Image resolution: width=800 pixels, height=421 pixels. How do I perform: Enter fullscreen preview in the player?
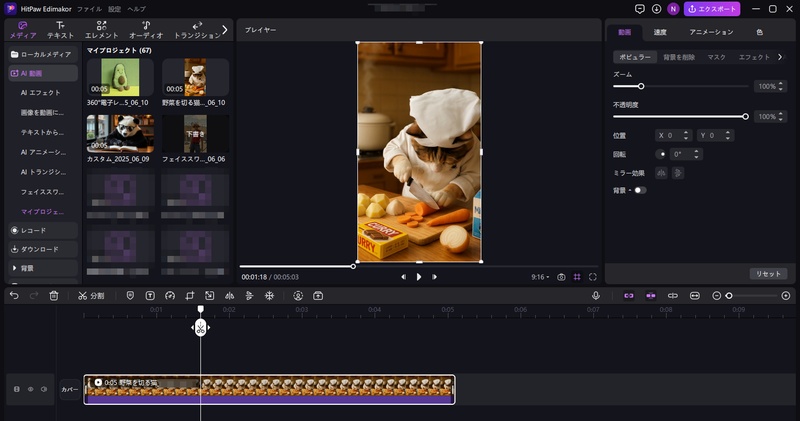point(593,276)
